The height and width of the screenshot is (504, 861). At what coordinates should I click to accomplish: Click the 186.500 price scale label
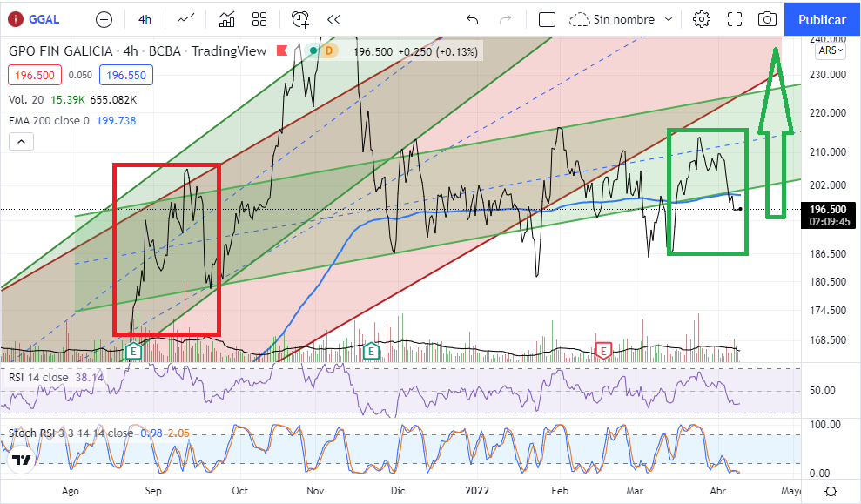(828, 253)
